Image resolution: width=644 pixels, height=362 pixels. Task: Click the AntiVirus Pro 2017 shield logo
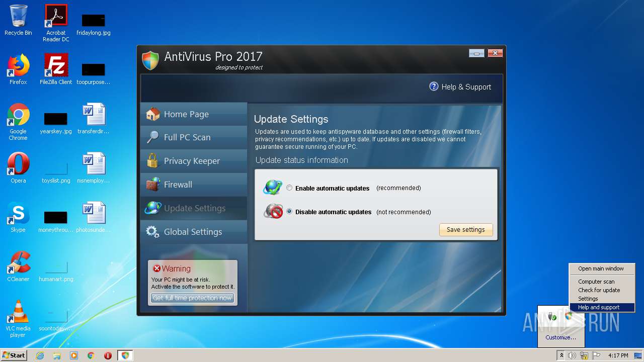click(150, 60)
